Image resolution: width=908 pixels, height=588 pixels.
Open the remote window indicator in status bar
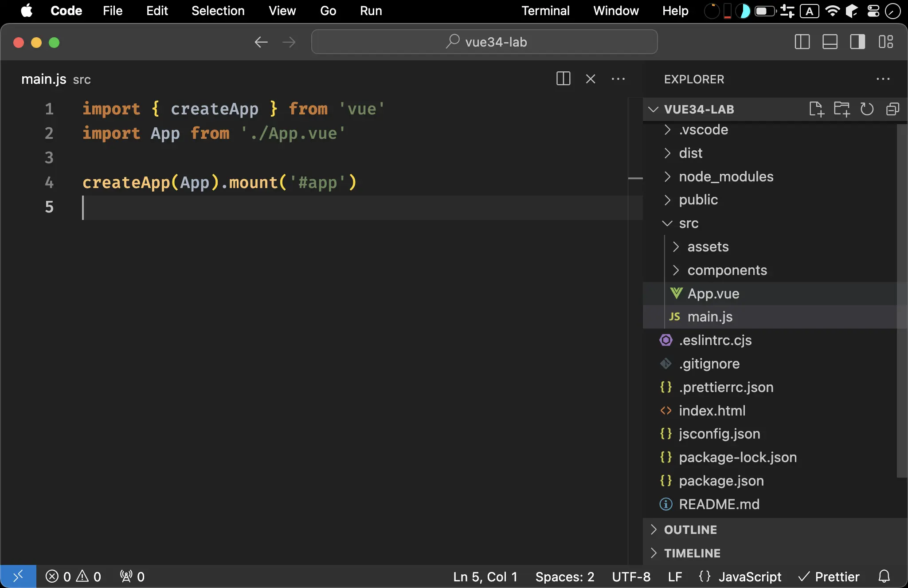click(x=18, y=576)
